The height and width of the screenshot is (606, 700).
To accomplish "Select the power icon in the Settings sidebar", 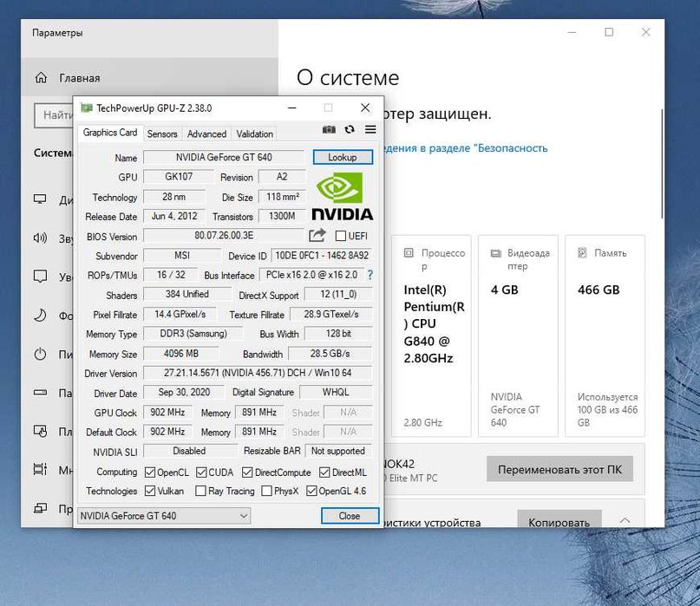I will 40,354.
